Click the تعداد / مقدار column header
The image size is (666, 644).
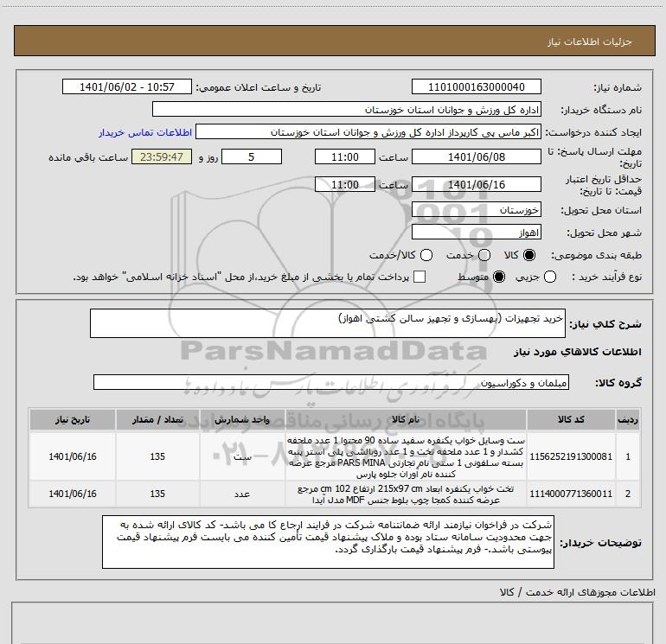click(x=157, y=420)
